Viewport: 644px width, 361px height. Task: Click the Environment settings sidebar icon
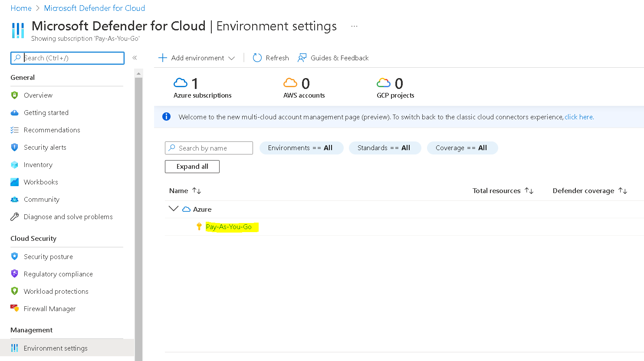coord(14,348)
